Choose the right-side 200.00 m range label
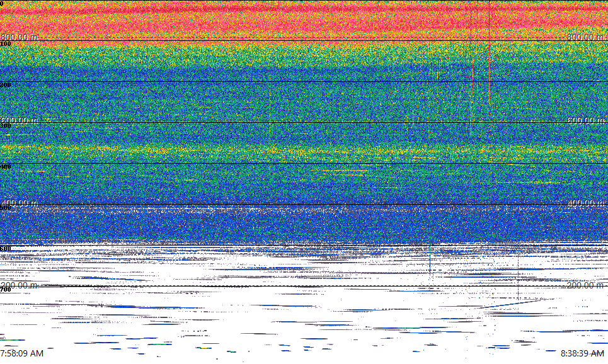Viewport: 608px width, 364px height. click(x=585, y=285)
